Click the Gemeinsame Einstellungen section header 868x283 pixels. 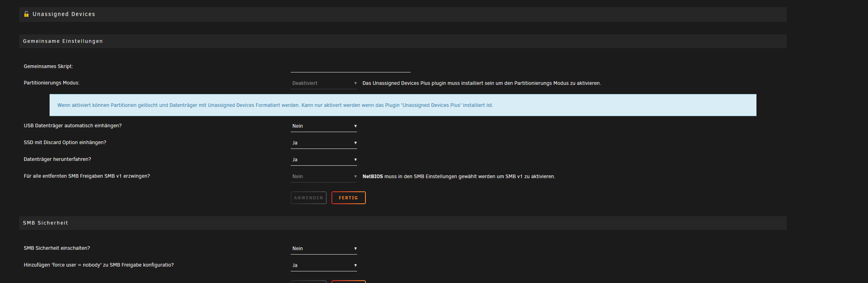(403, 41)
